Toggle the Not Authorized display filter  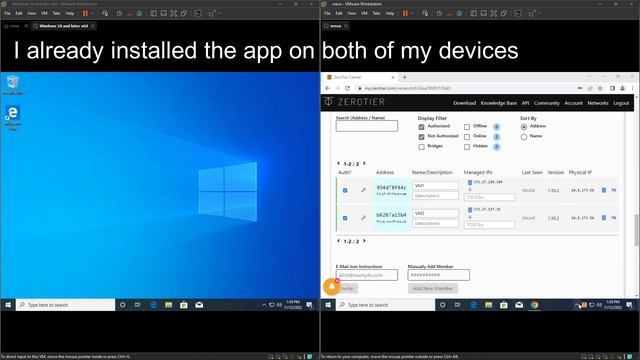(x=421, y=137)
